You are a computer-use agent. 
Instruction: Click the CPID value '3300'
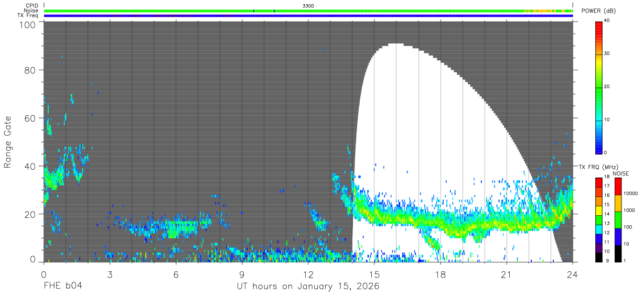click(308, 6)
